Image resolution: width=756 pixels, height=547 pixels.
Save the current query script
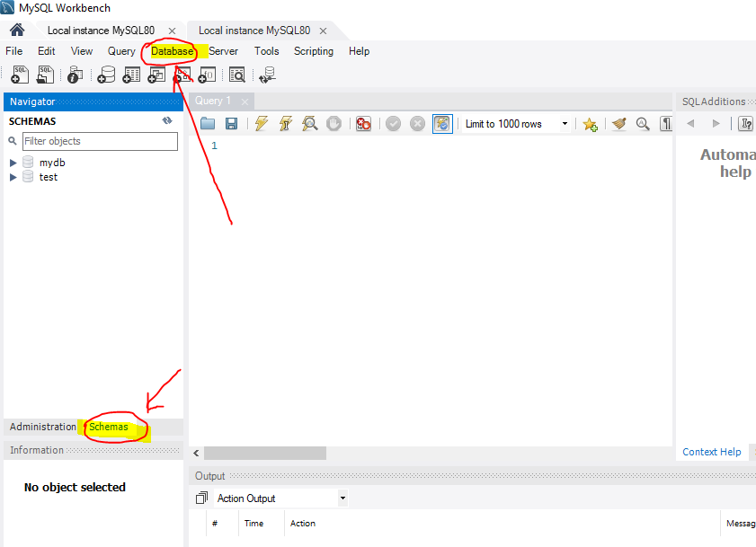tap(232, 123)
